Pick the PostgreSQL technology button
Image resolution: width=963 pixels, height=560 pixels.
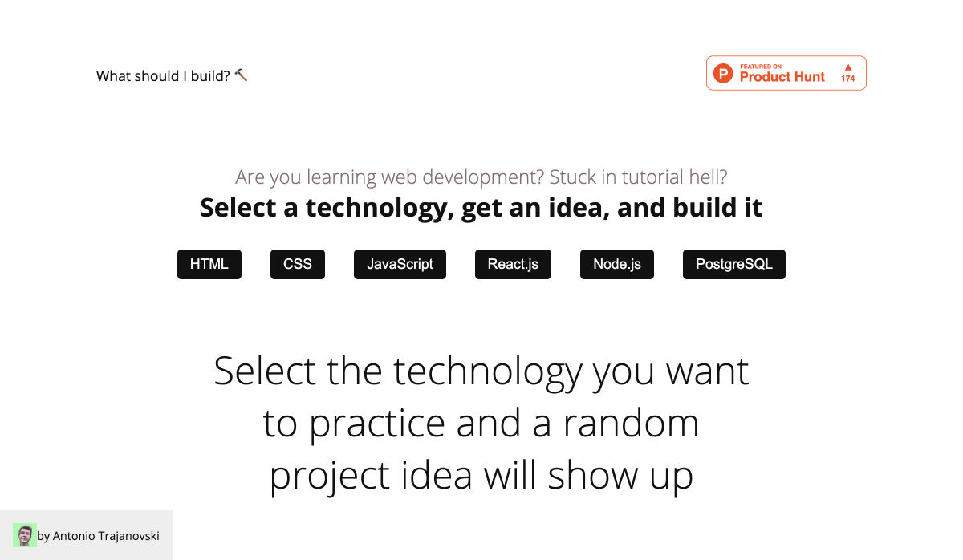[734, 264]
